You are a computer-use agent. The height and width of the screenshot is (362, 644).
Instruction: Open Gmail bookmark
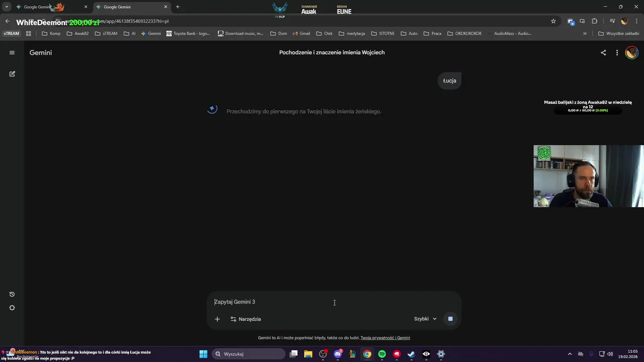(x=301, y=34)
